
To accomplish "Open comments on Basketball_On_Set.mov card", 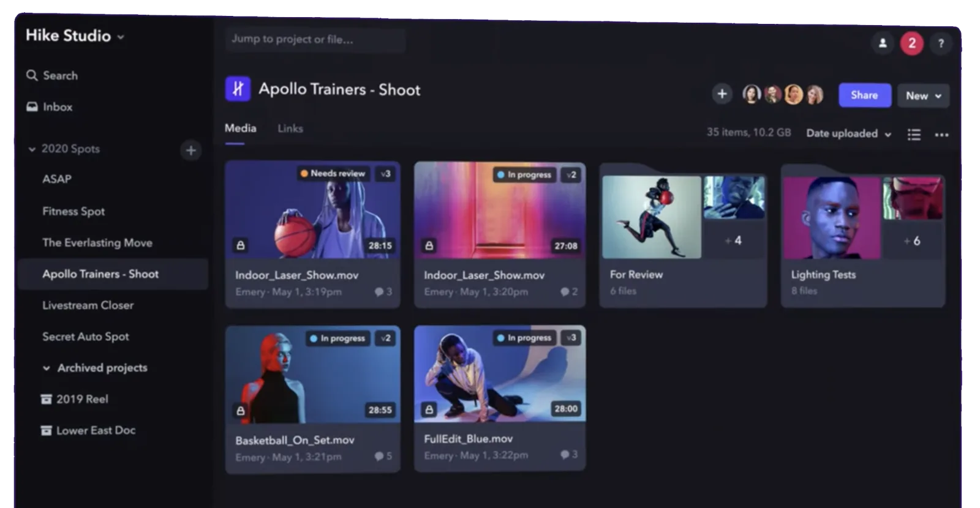I will pyautogui.click(x=383, y=456).
